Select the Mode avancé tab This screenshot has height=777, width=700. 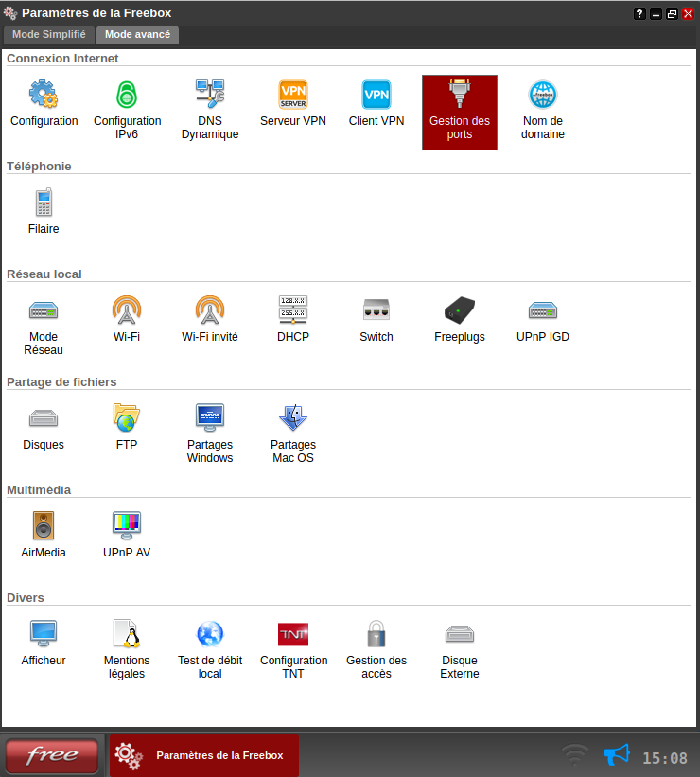(138, 35)
